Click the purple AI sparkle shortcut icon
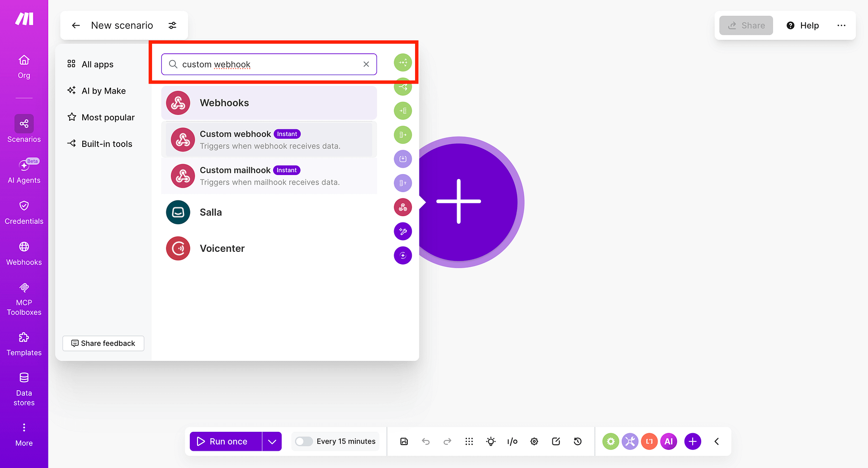This screenshot has width=868, height=468. coord(403,255)
